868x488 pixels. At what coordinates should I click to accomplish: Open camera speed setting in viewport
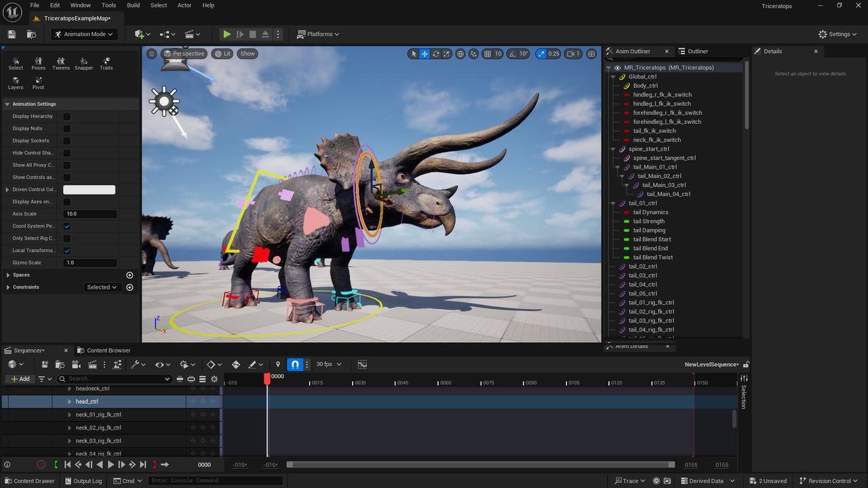(x=574, y=54)
